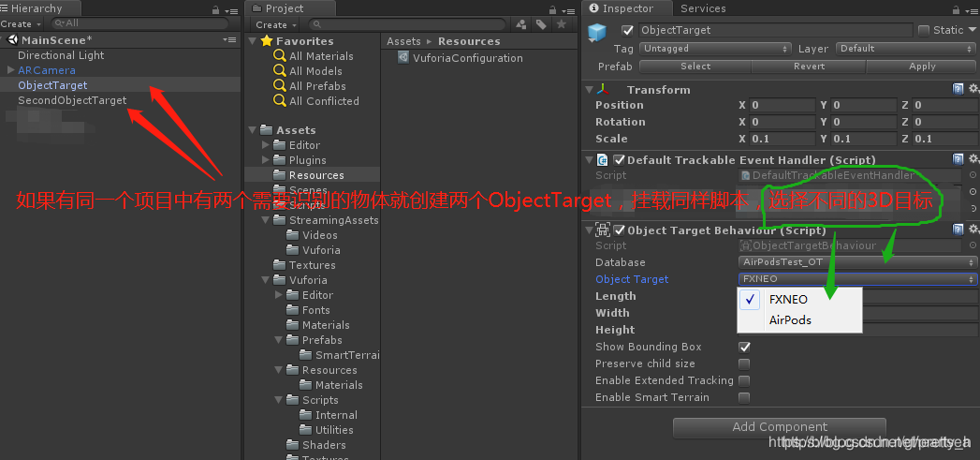Click search-by-label tag icon in Project

(x=541, y=24)
